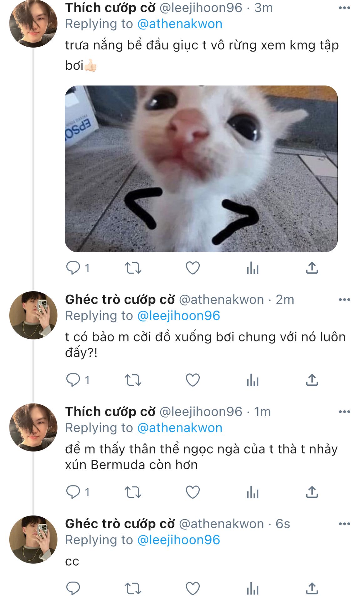364x601 pixels.
Task: Retweet the cat photo tweet
Action: [133, 268]
